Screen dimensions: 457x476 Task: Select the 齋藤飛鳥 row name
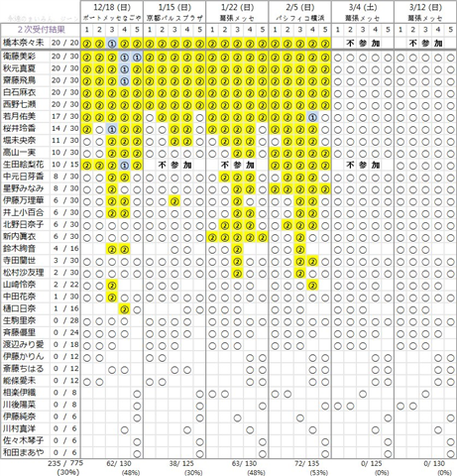[19, 80]
